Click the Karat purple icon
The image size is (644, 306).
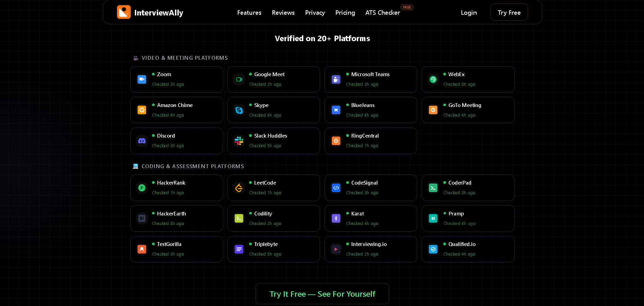click(x=336, y=218)
